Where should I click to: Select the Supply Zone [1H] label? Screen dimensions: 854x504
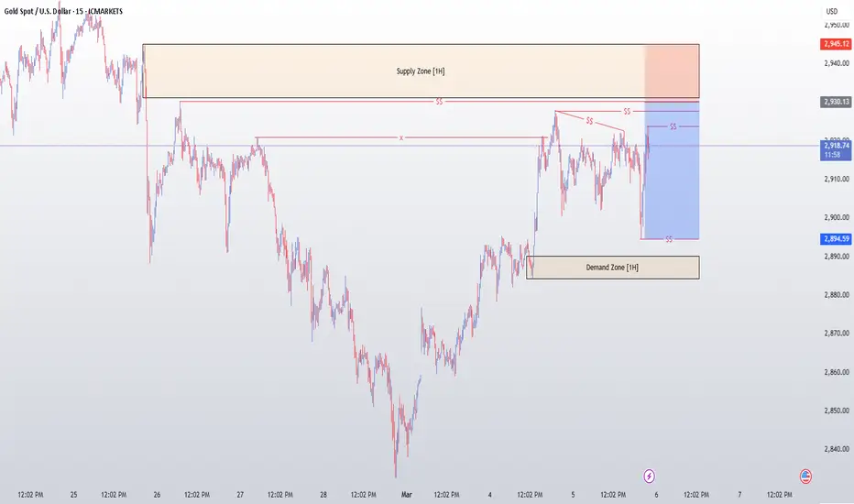click(x=421, y=71)
